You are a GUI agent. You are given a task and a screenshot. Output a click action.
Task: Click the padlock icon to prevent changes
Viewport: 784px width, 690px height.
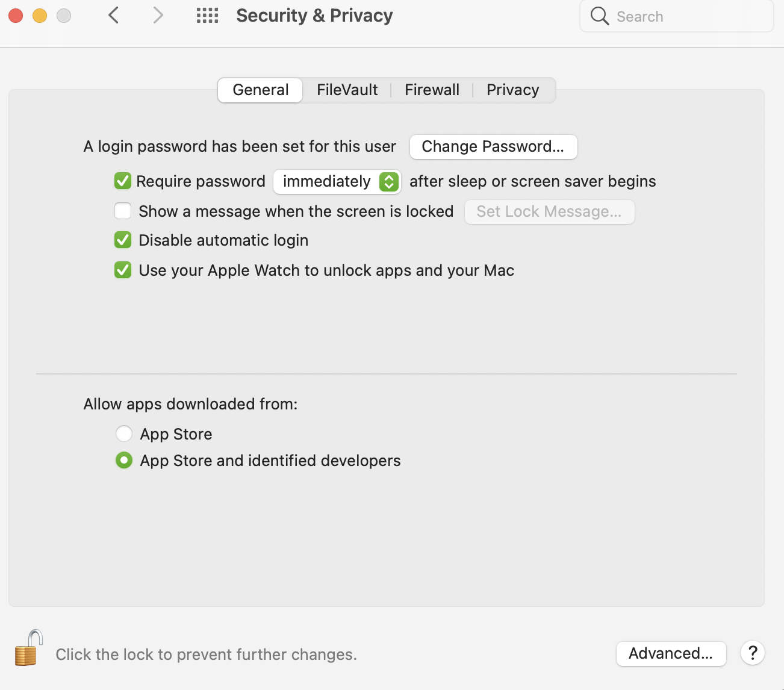(x=28, y=648)
